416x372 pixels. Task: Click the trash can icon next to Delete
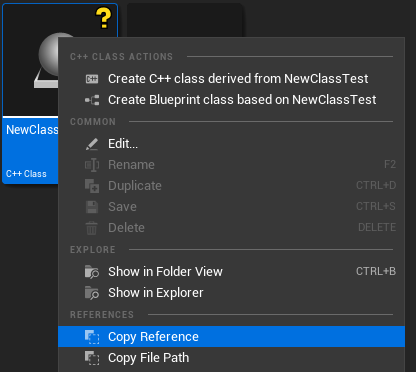(x=92, y=228)
